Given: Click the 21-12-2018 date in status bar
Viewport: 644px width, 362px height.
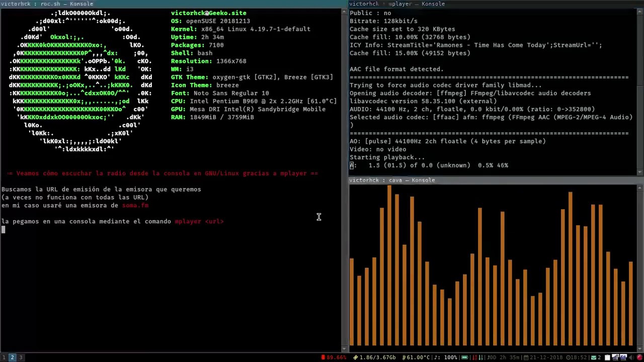Looking at the screenshot, I should click(546, 357).
